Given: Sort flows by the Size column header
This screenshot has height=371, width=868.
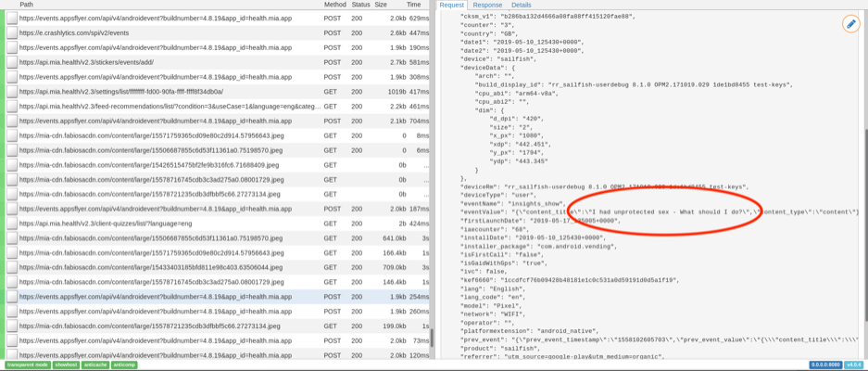Looking at the screenshot, I should 381,5.
